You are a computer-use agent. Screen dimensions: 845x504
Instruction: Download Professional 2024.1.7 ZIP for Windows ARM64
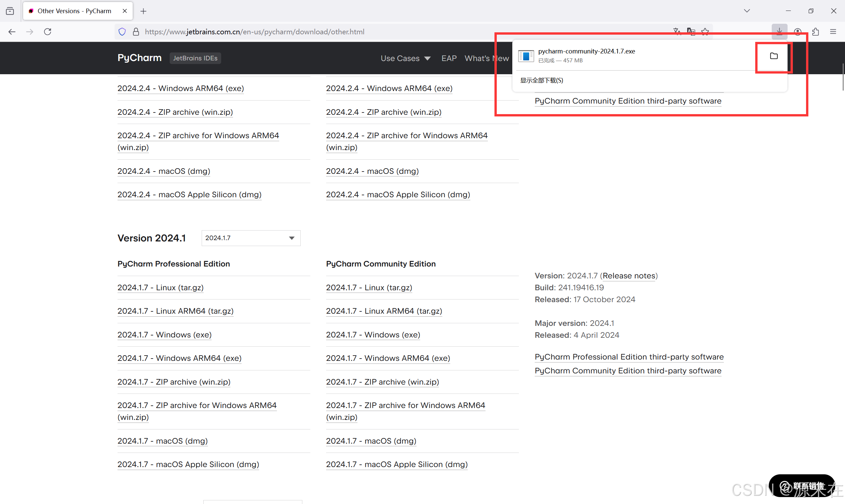[x=197, y=411]
